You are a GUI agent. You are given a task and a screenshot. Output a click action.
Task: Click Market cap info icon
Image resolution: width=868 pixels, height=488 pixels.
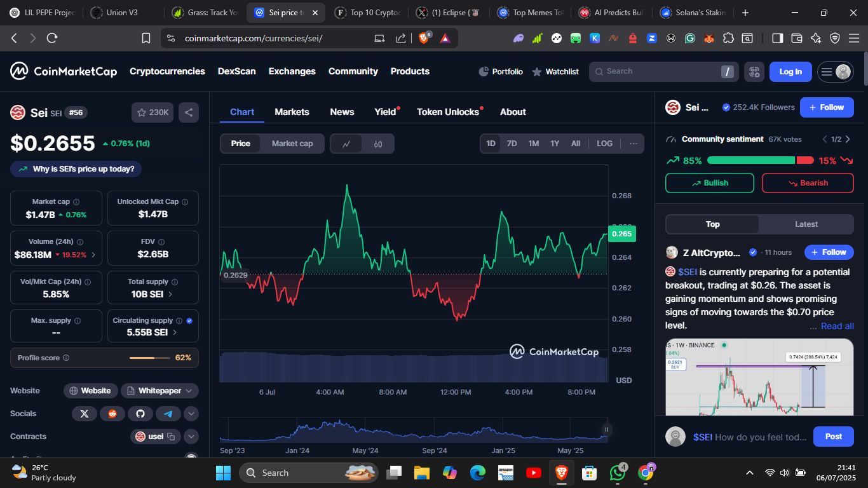(x=76, y=202)
